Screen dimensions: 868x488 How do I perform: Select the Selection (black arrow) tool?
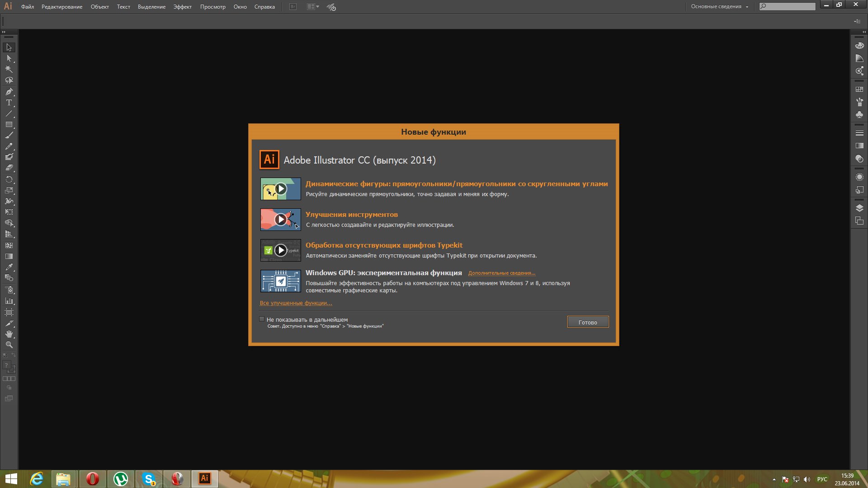(9, 47)
